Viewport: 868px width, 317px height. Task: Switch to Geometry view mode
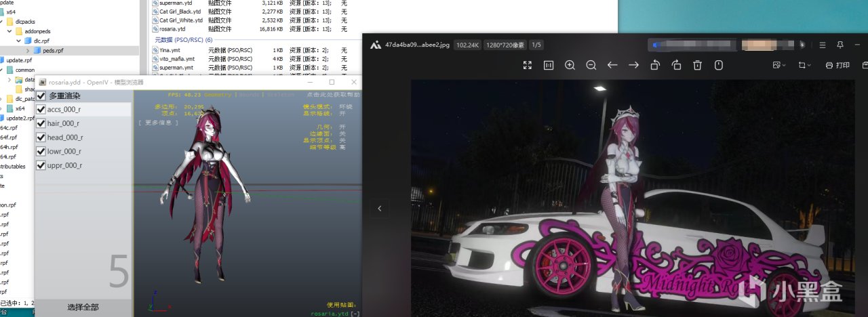point(218,95)
